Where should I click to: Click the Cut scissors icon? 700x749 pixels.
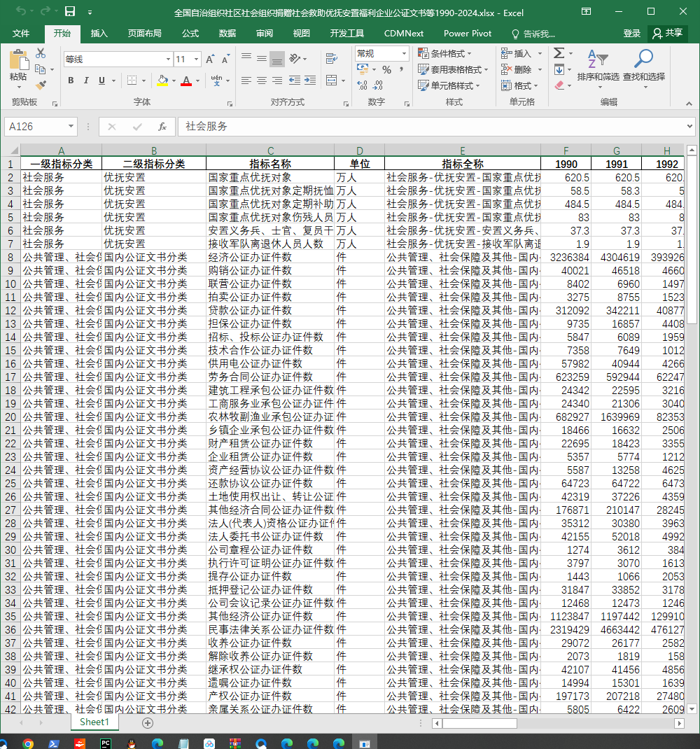point(41,53)
